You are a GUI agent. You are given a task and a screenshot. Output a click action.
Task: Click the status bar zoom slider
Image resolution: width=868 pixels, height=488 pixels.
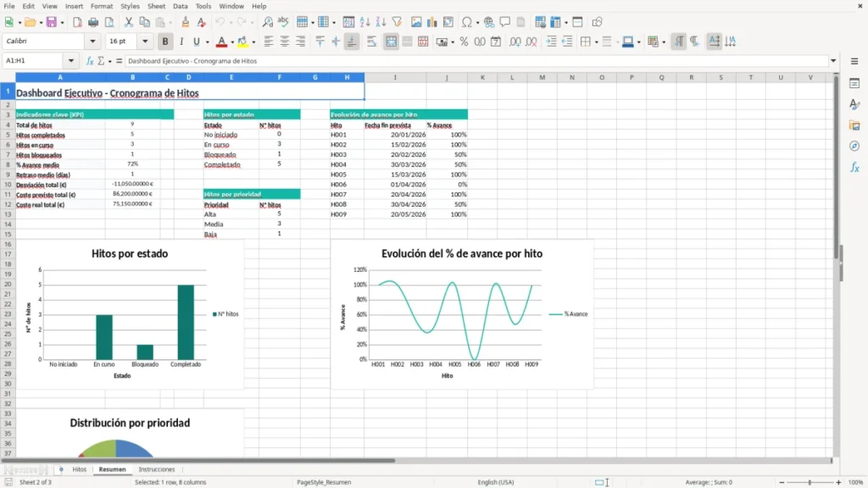pyautogui.click(x=810, y=482)
